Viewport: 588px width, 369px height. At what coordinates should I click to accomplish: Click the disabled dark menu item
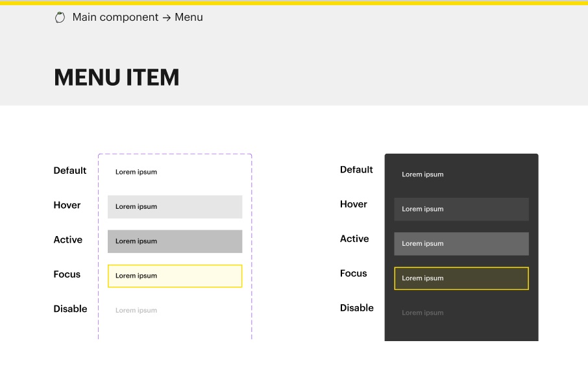[461, 313]
